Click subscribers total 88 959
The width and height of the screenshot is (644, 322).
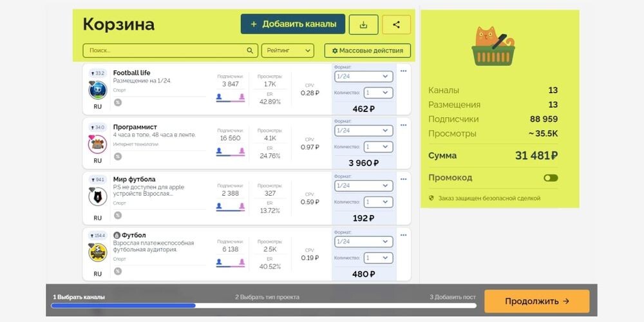click(x=544, y=119)
